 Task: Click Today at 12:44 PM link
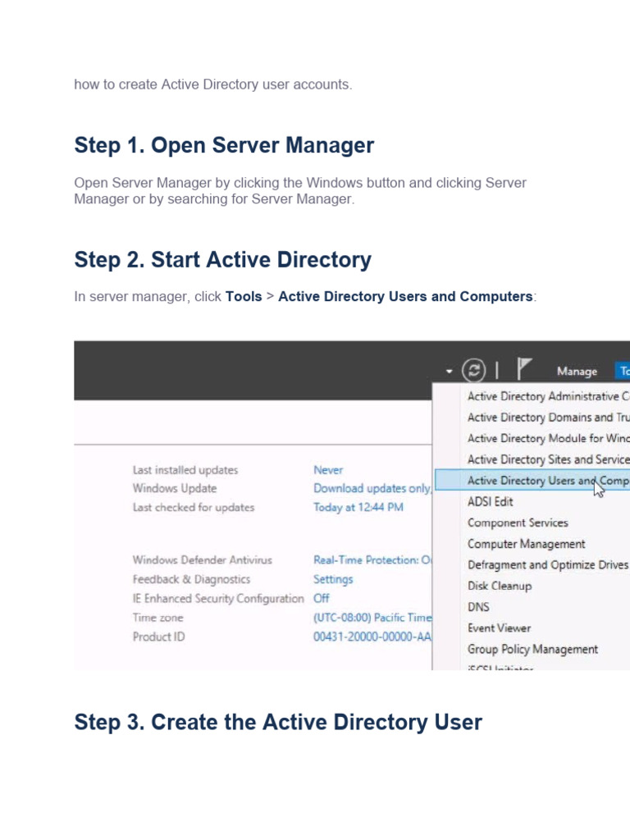(x=358, y=507)
